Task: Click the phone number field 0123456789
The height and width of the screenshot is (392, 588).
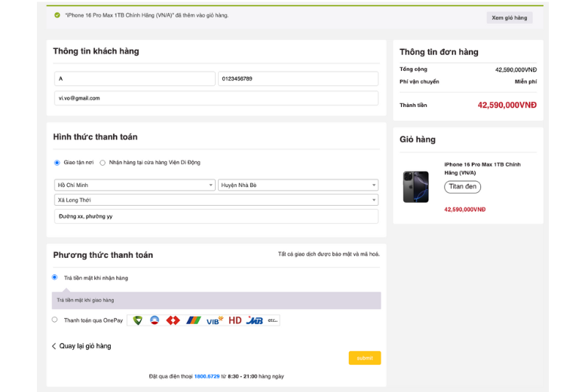Action: pos(298,78)
